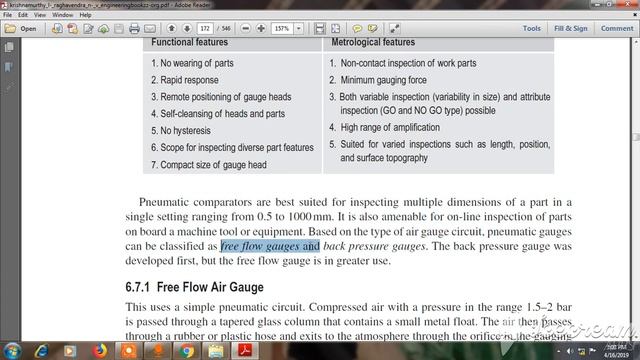Click the cloud upload save icon
The image size is (640, 360).
104,29
